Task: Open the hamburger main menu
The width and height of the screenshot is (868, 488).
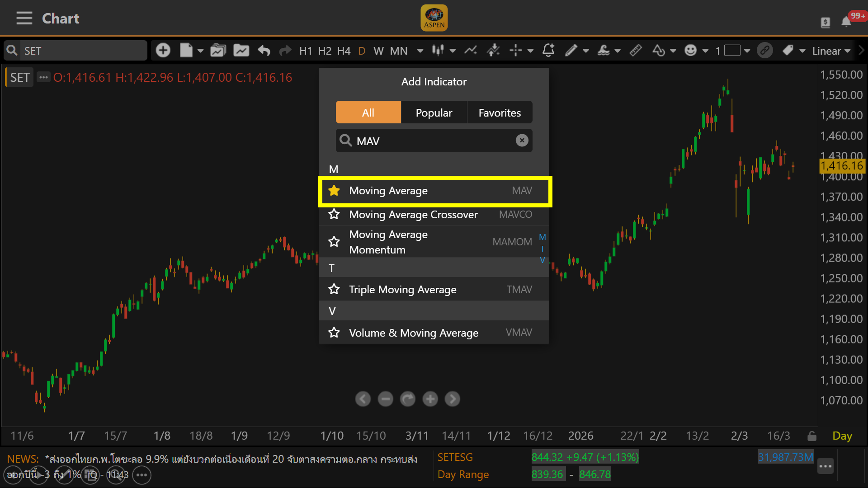Action: (24, 19)
